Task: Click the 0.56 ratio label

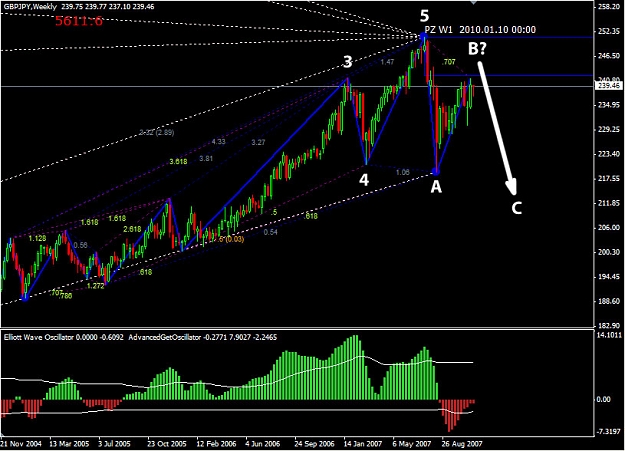Action: coord(81,245)
